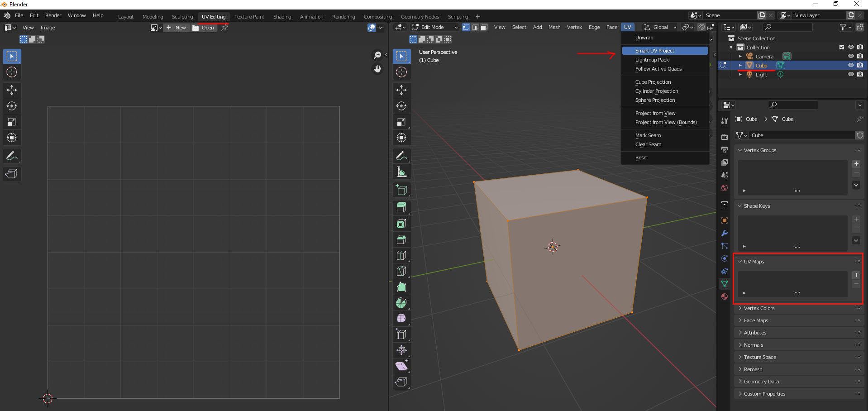The height and width of the screenshot is (411, 868).
Task: Switch to the Texture Paint workspace tab
Action: (249, 17)
